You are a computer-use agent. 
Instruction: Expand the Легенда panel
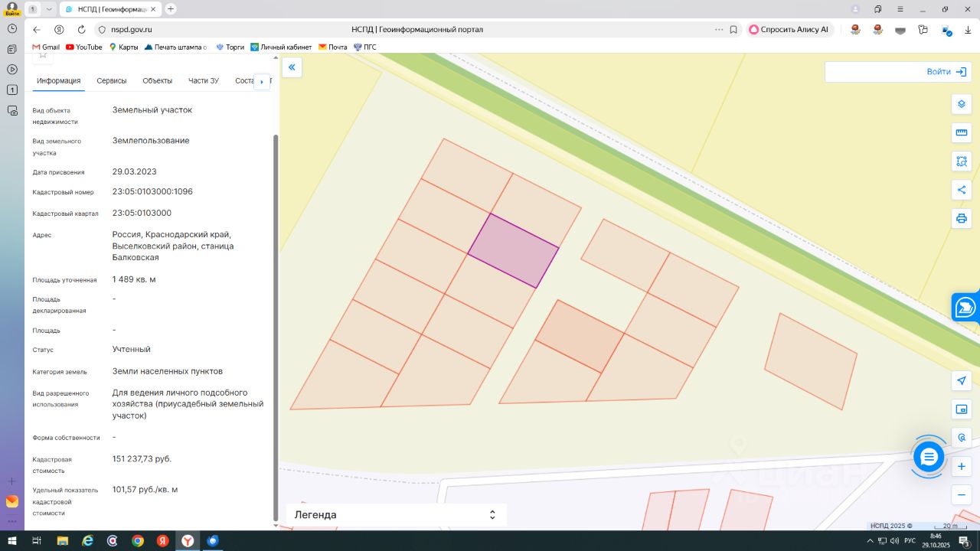point(397,515)
